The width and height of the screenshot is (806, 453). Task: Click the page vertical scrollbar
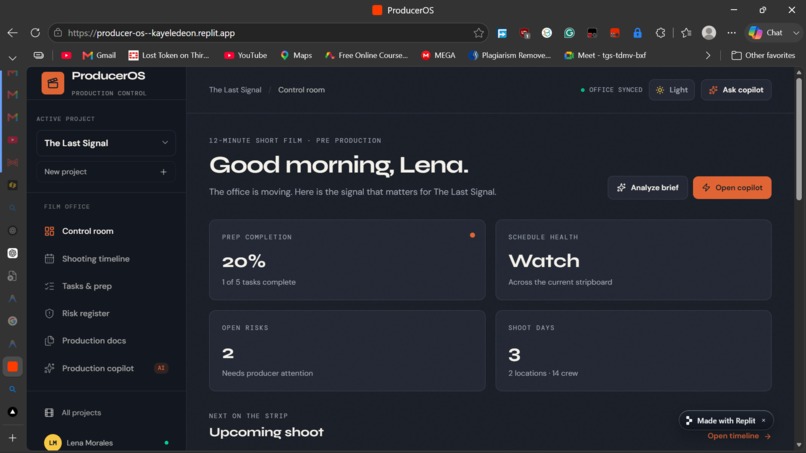tap(798, 139)
